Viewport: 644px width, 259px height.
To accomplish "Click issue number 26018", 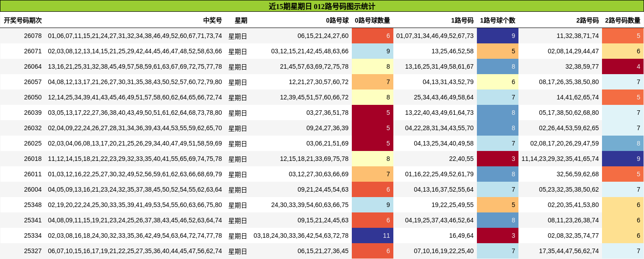I will (33, 159).
